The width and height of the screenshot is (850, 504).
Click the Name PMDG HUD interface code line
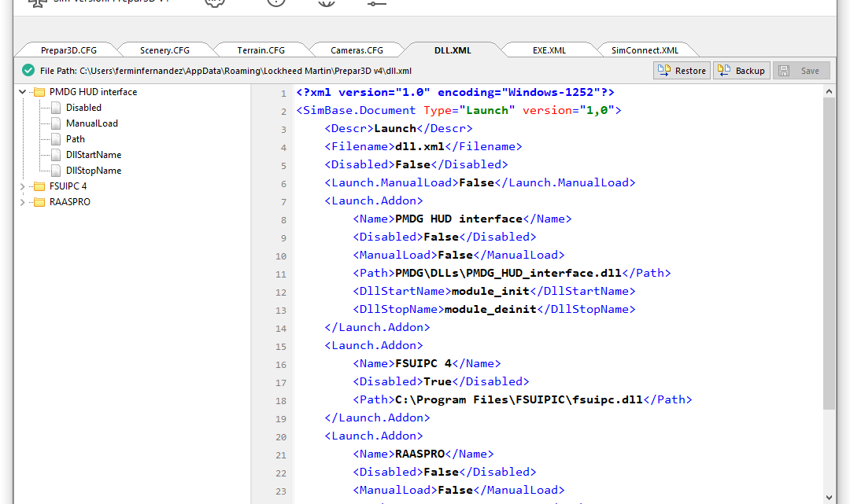(463, 219)
